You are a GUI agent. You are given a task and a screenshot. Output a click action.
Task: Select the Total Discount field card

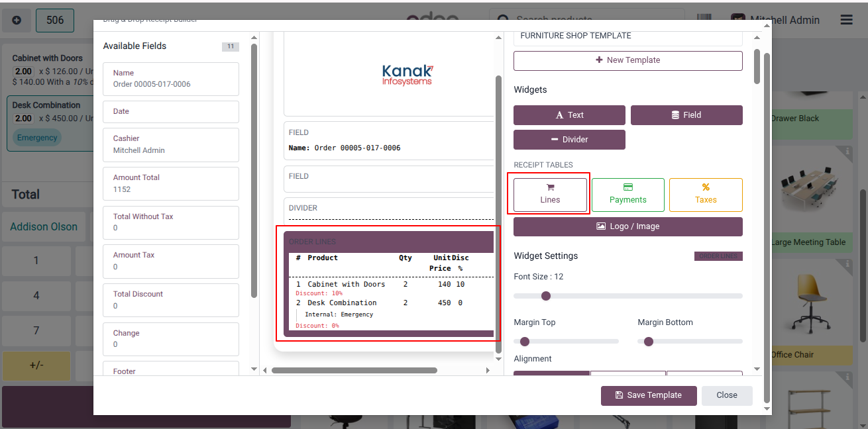point(171,300)
